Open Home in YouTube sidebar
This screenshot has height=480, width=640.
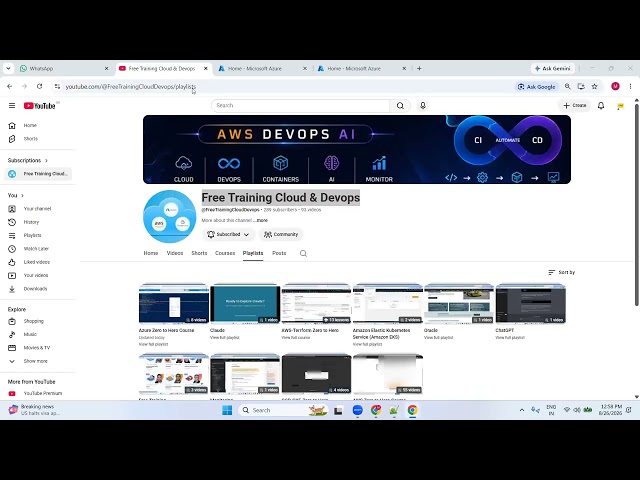tap(30, 125)
